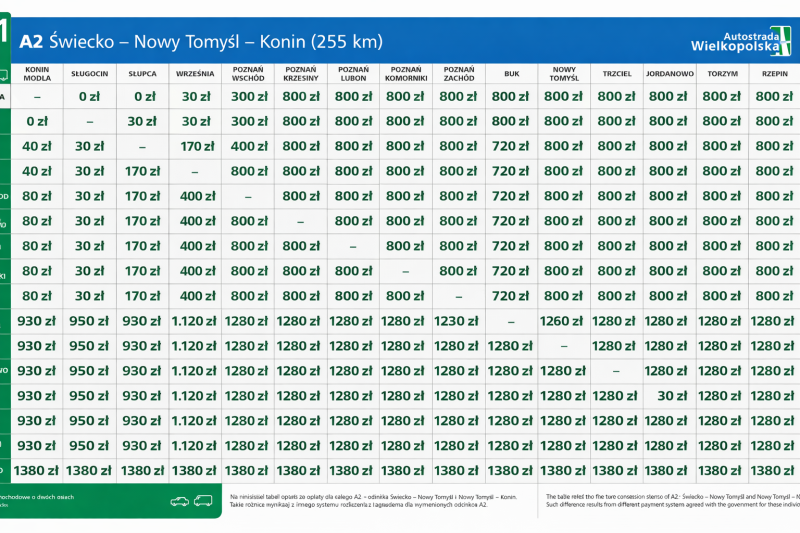Click the 30 zł cell in JORDANOWO column
The height and width of the screenshot is (533, 800).
[669, 396]
